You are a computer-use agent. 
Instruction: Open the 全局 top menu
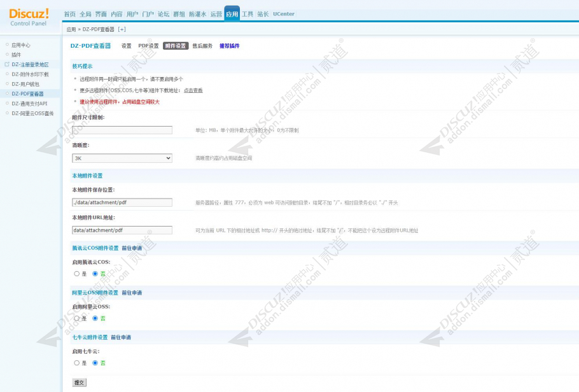point(85,14)
